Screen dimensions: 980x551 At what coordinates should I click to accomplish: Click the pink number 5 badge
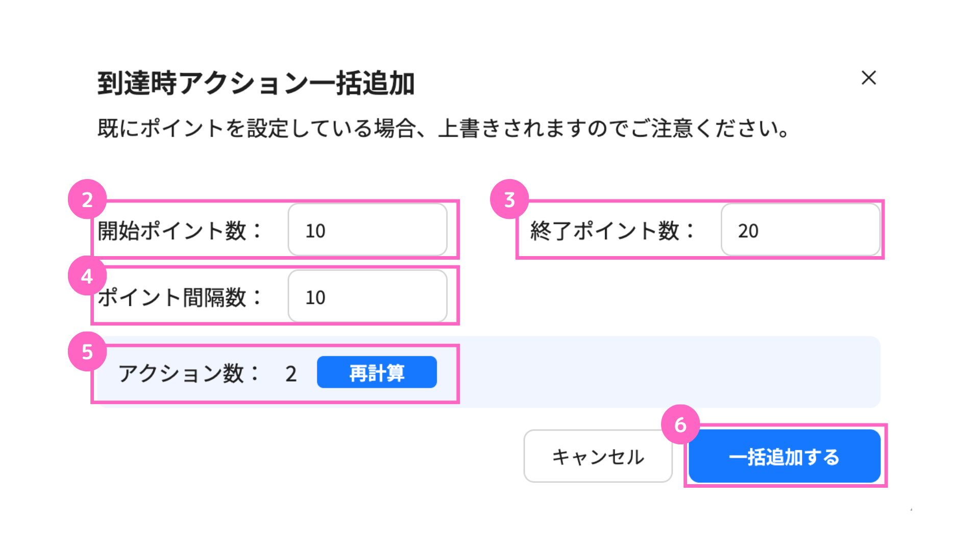(87, 352)
